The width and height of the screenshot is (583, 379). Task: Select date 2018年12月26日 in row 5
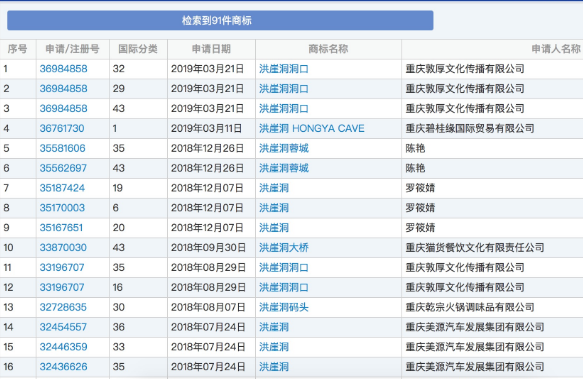point(207,148)
